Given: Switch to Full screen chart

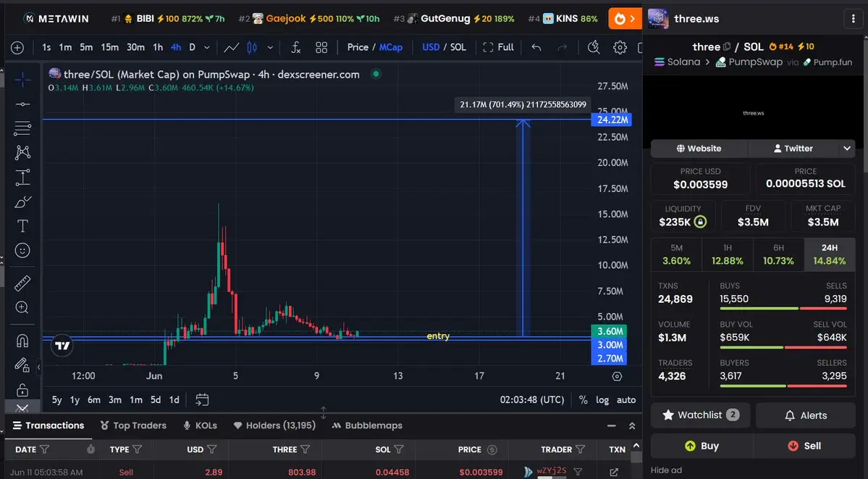Looking at the screenshot, I should tap(498, 47).
